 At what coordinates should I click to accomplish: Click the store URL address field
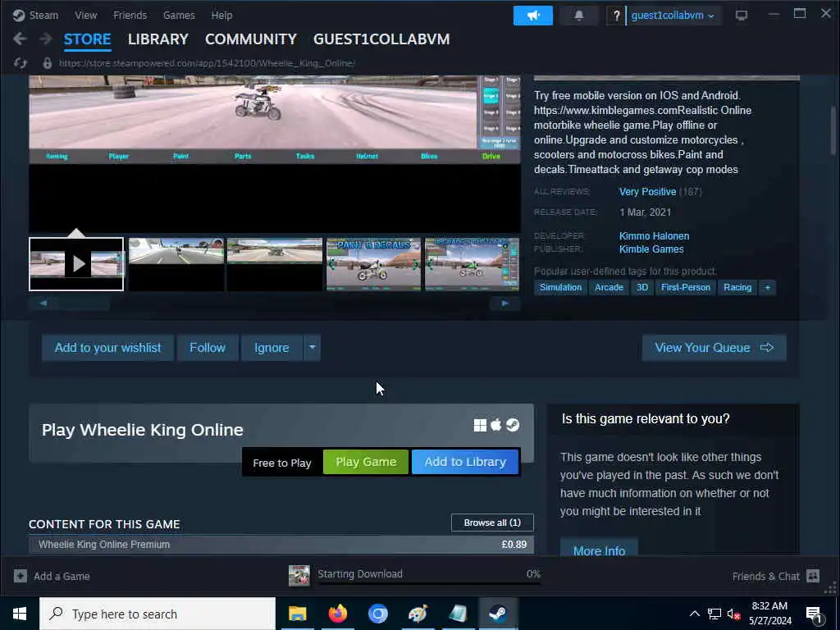point(207,63)
